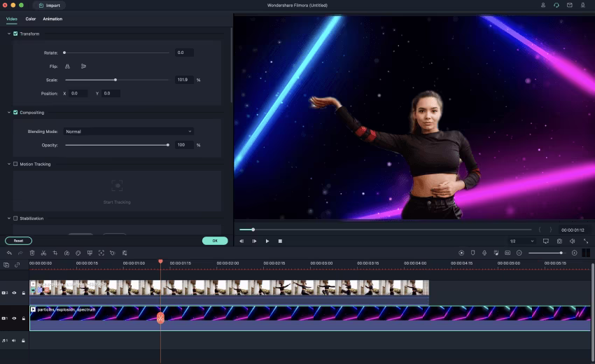
Task: Open the Keyframing icon in timeline toolbar
Action: [113, 253]
